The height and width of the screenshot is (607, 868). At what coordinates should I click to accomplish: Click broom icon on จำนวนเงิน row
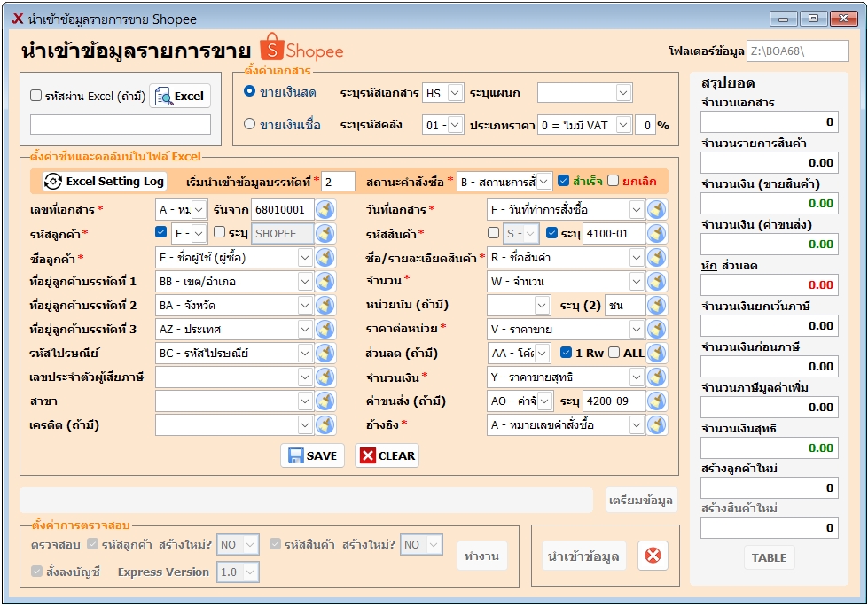[656, 377]
